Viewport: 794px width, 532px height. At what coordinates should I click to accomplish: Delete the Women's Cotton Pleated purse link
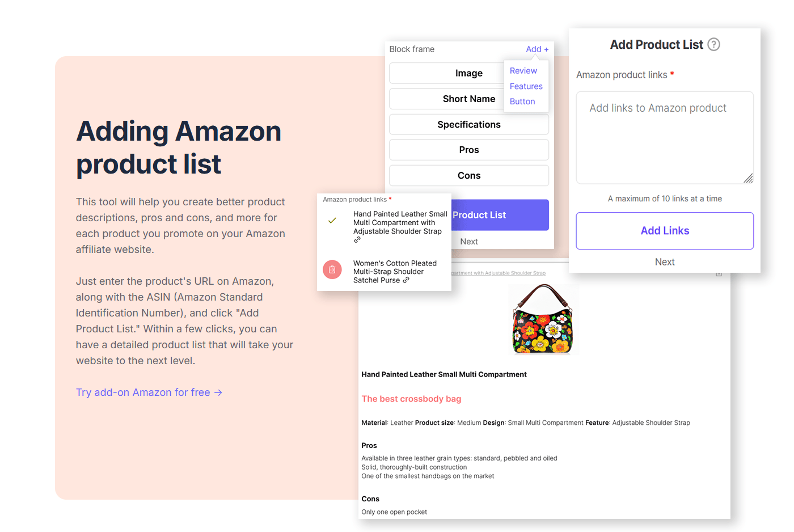click(x=332, y=270)
